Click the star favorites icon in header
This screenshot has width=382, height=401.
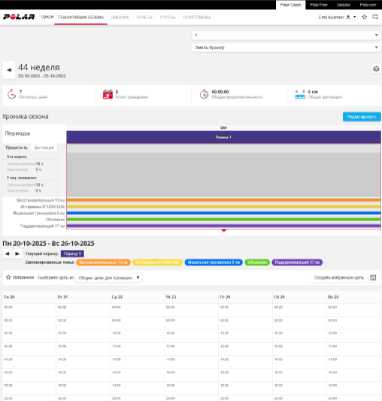pos(364,17)
